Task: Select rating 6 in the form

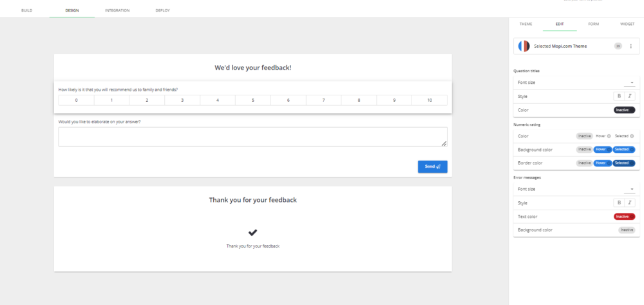Action: coord(289,101)
